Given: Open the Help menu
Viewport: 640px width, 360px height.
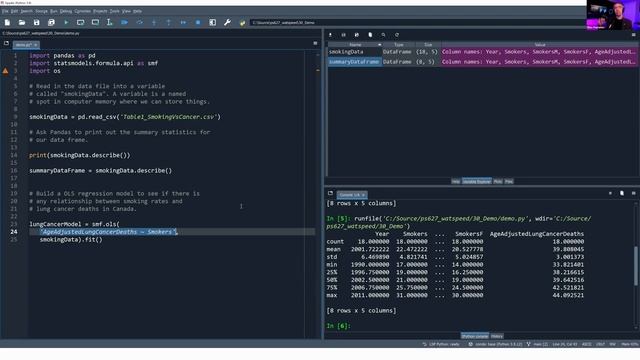Looking at the screenshot, I should coord(138,11).
